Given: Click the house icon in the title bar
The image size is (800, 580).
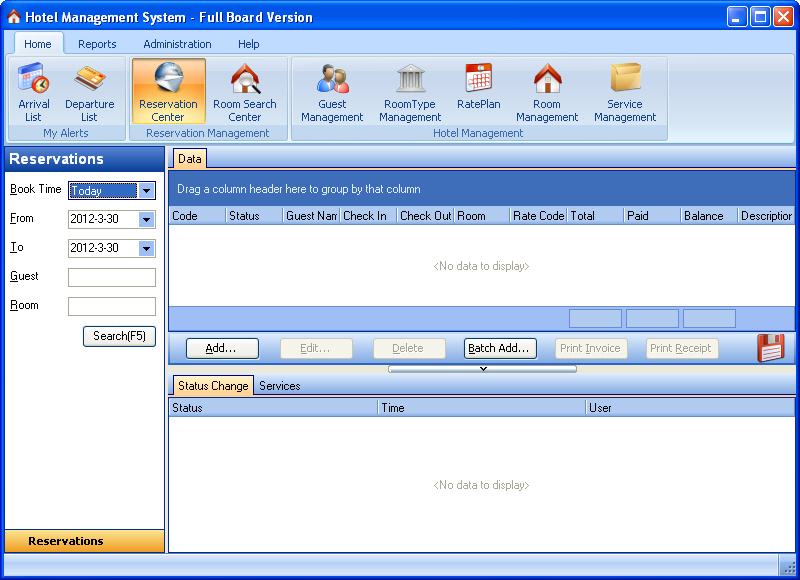Looking at the screenshot, I should pyautogui.click(x=13, y=16).
